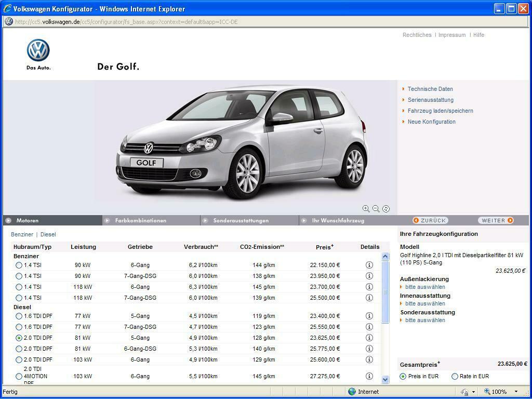532x399 pixels.
Task: Open zoom level dropdown arrow at 100%
Action: tap(516, 392)
